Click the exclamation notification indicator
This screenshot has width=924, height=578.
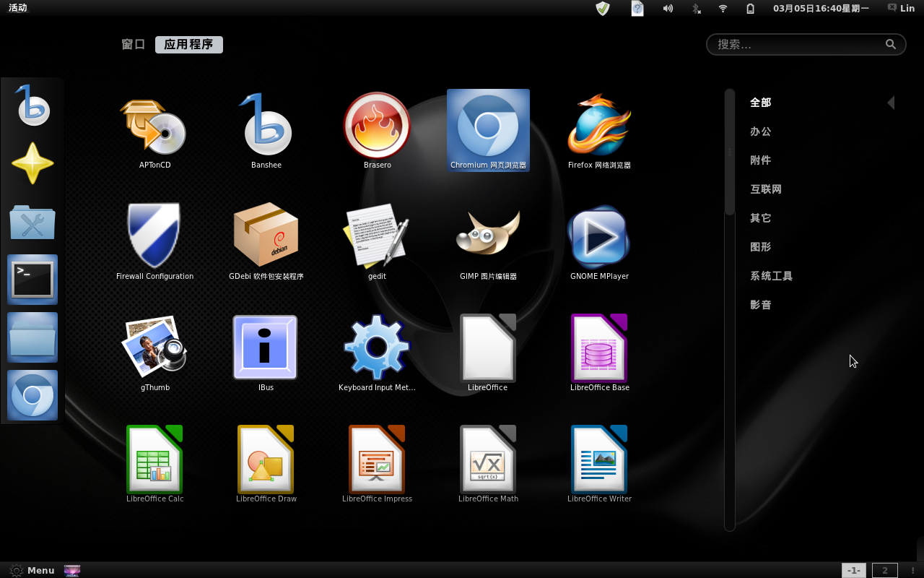(x=912, y=570)
